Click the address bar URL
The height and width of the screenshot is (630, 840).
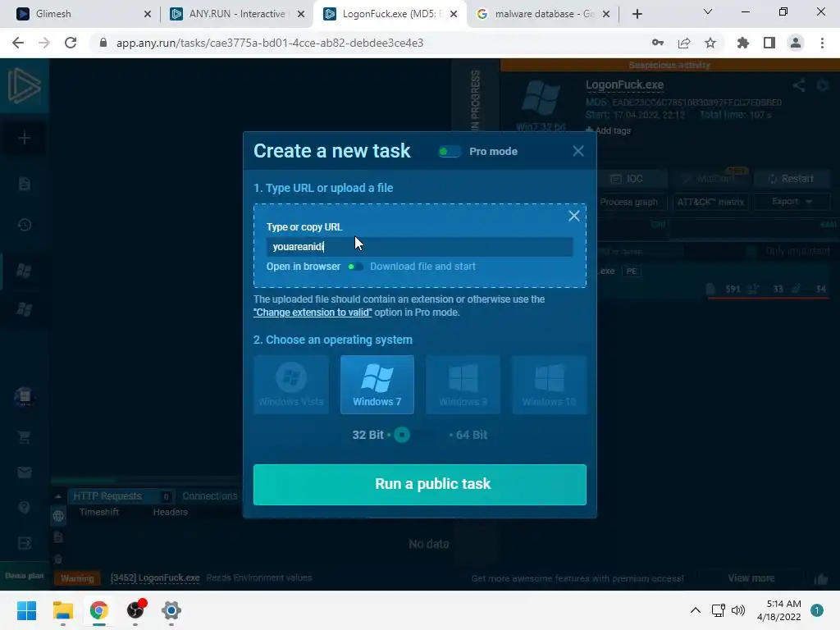(x=270, y=43)
